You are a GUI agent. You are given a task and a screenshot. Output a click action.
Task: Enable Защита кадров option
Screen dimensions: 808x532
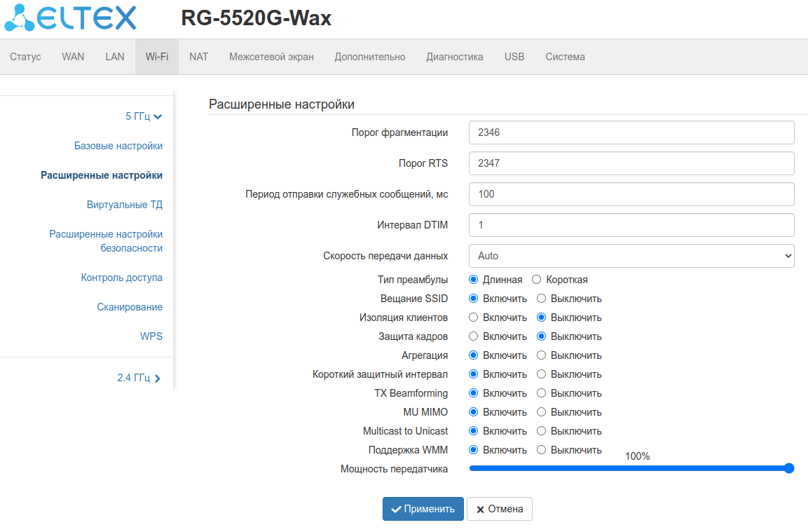pyautogui.click(x=473, y=336)
